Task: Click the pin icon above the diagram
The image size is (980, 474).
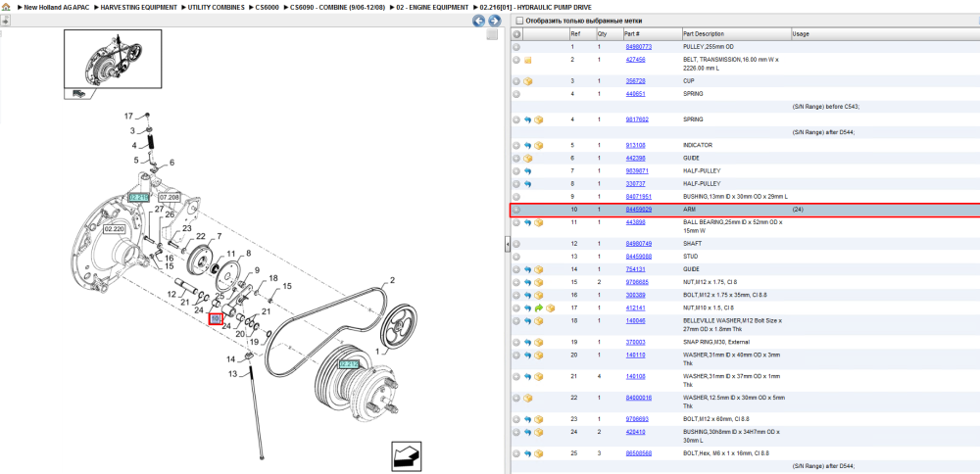Action: (5, 20)
